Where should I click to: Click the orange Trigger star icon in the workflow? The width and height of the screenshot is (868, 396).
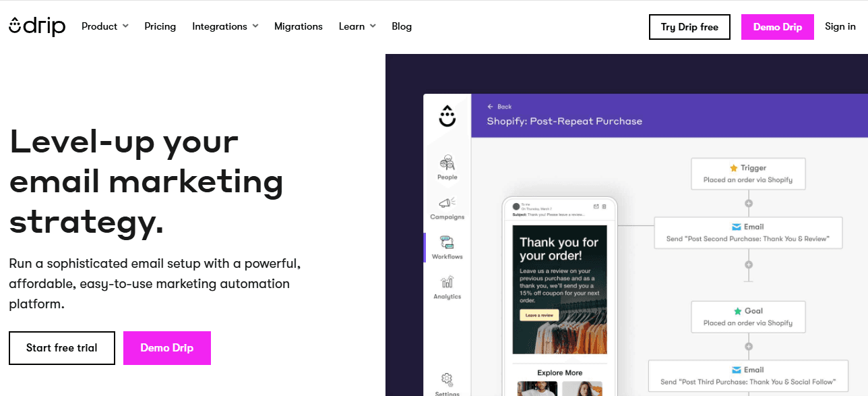[x=733, y=167]
